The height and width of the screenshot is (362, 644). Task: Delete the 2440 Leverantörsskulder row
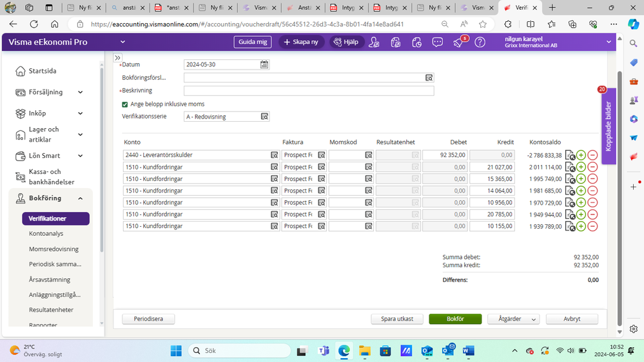(x=592, y=155)
